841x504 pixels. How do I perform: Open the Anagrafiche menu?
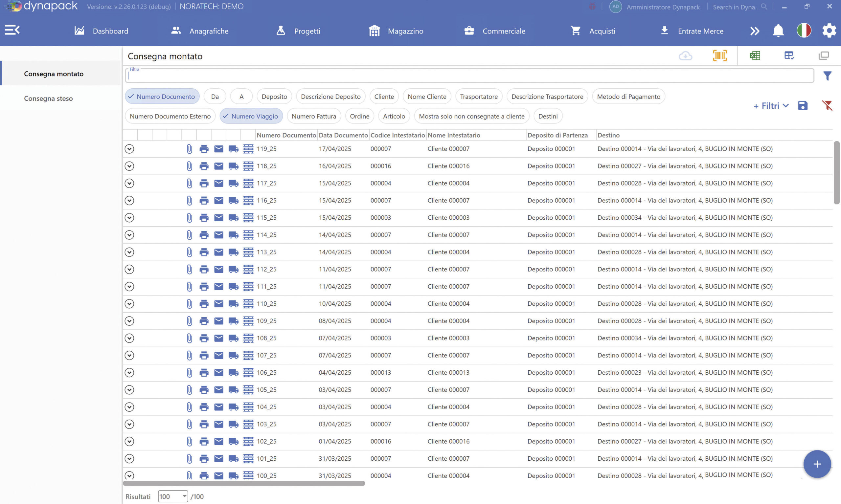[x=199, y=31]
